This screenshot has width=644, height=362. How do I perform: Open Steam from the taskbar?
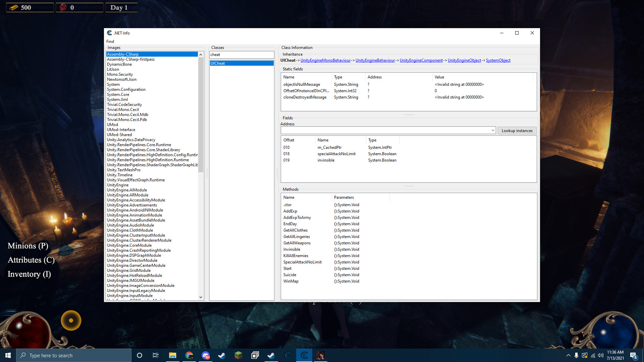pyautogui.click(x=221, y=355)
